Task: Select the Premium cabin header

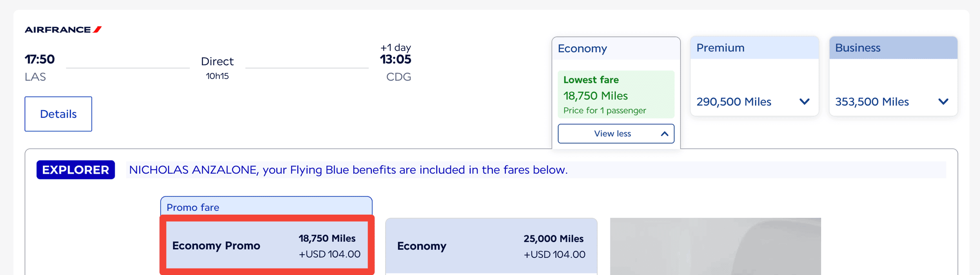Action: click(720, 48)
